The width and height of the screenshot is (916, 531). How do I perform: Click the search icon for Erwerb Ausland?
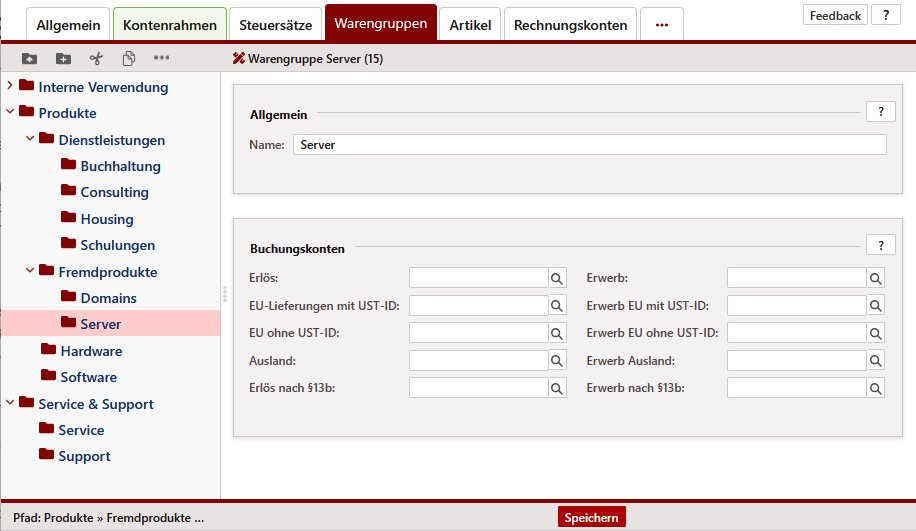point(875,361)
